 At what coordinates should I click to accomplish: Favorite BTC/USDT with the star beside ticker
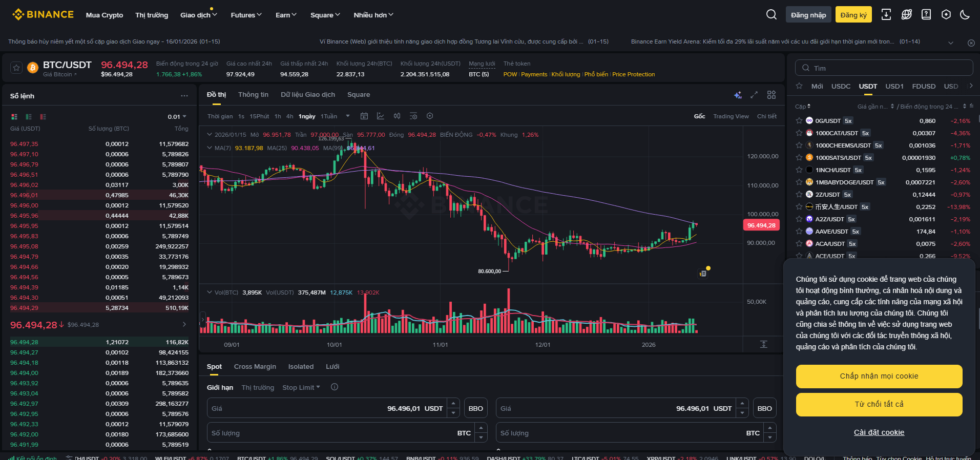click(16, 68)
